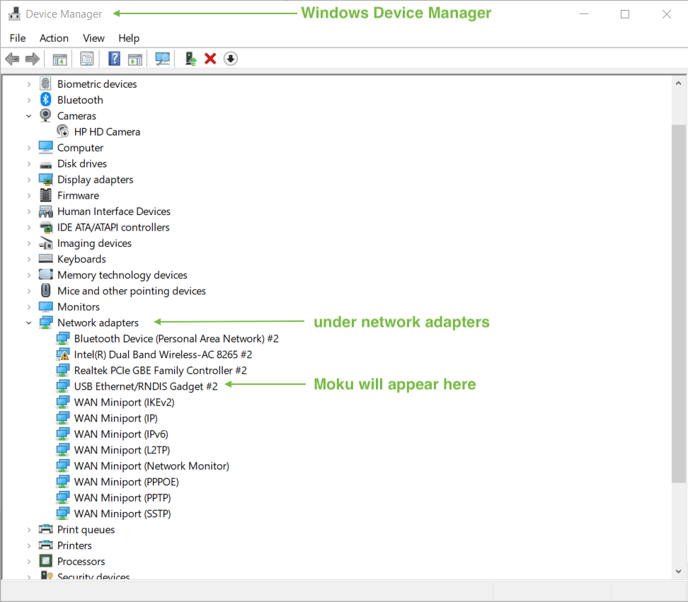Select WAN Miniport (IKEv2) entry
Screen dimensions: 688x602
coord(124,402)
